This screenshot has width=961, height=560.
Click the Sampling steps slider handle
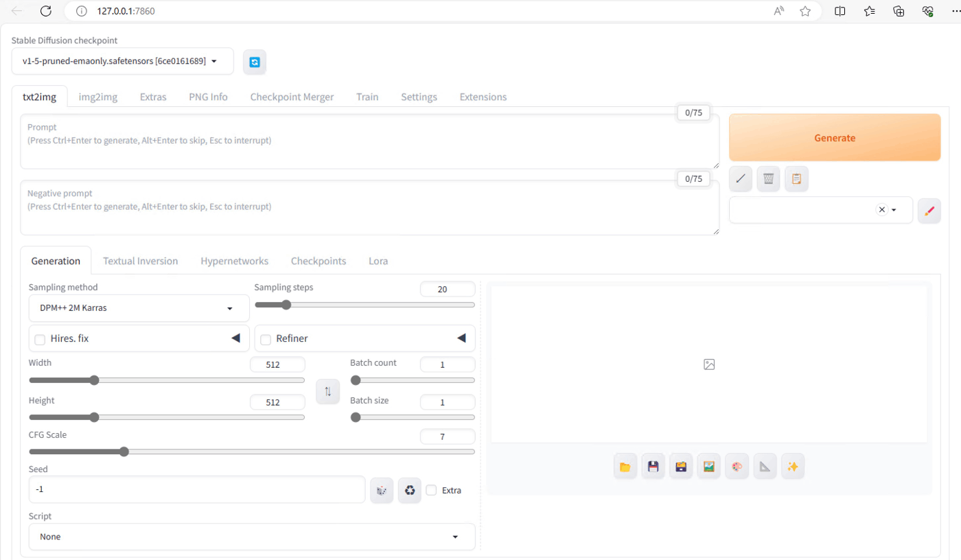pos(286,305)
